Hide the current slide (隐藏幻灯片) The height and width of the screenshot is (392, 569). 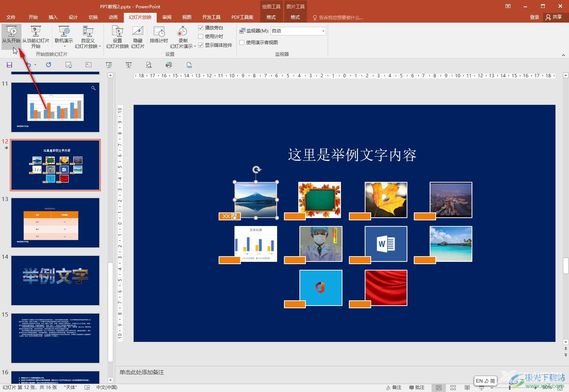point(138,37)
